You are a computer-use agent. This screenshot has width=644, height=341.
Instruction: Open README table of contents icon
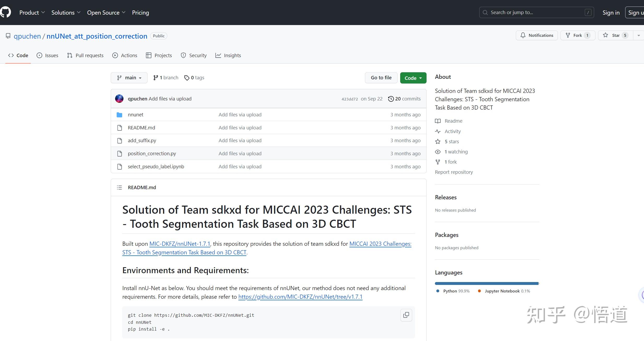(119, 187)
